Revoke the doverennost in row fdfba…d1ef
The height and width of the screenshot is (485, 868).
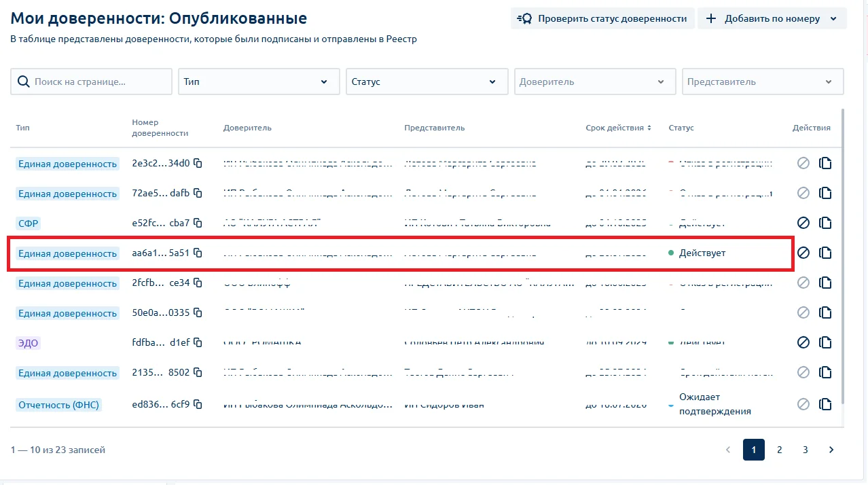coord(803,342)
